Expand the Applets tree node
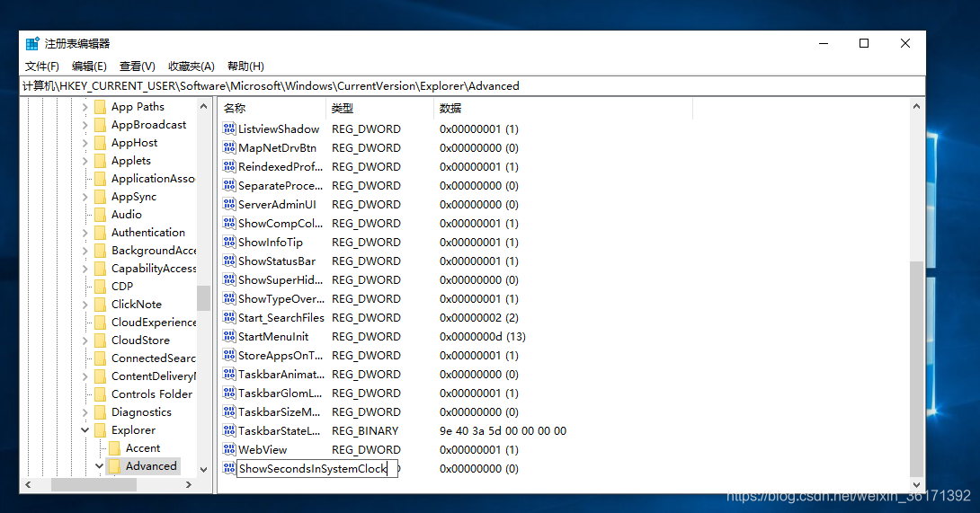Screen dimensions: 980x513 (85, 161)
